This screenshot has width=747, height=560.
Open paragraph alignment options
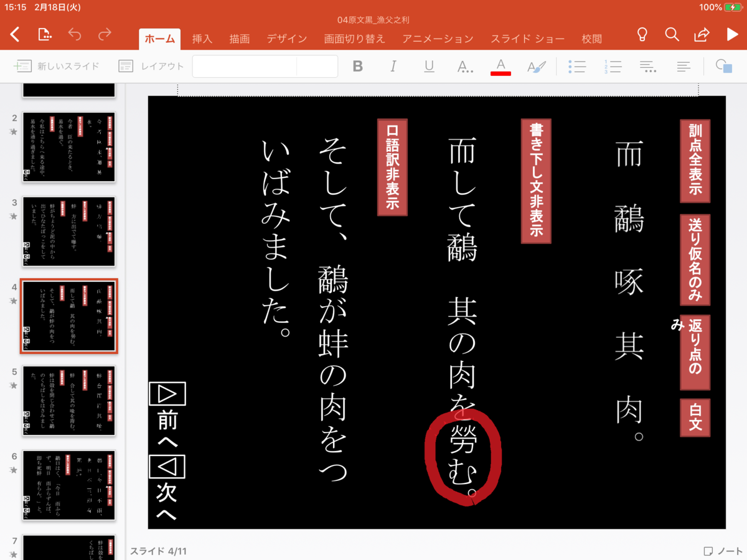click(x=648, y=67)
